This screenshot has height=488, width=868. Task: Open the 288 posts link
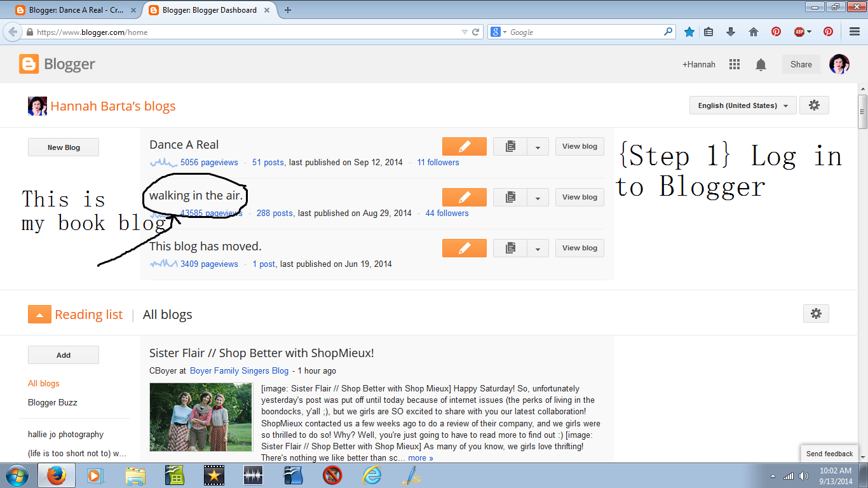pyautogui.click(x=275, y=213)
